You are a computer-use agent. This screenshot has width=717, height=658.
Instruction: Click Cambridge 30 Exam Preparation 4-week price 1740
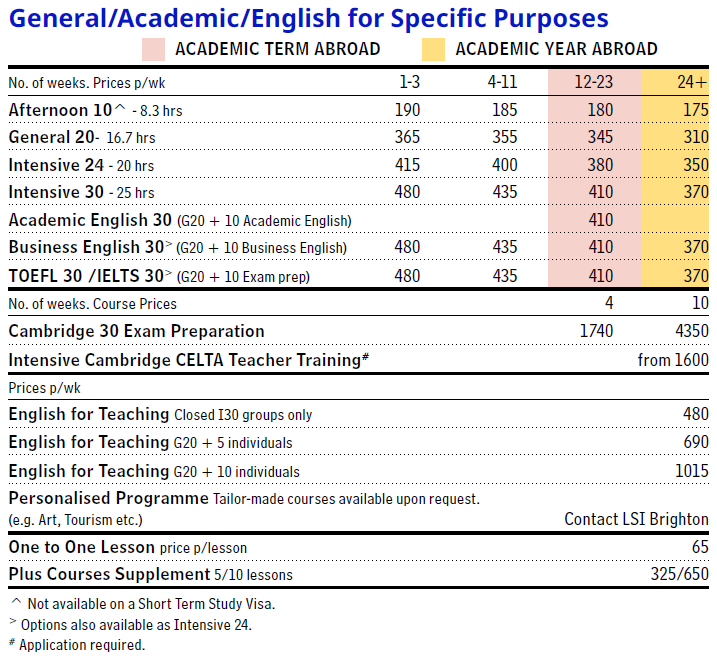pyautogui.click(x=596, y=331)
